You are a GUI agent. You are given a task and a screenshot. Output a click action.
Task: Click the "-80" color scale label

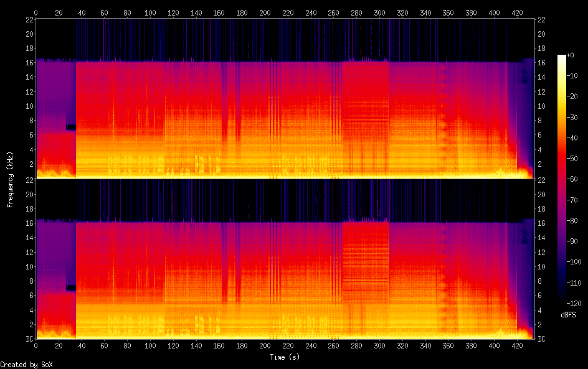click(572, 221)
